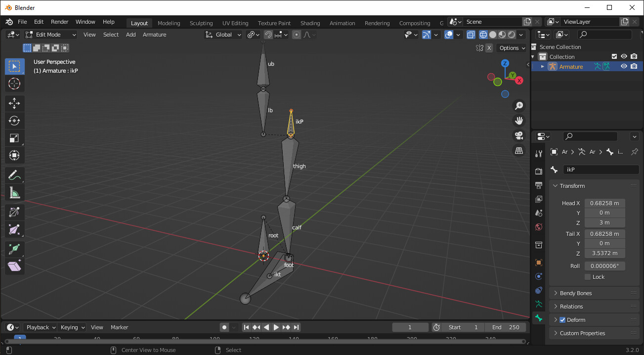
Task: Disable Armature render camera icon
Action: point(634,66)
